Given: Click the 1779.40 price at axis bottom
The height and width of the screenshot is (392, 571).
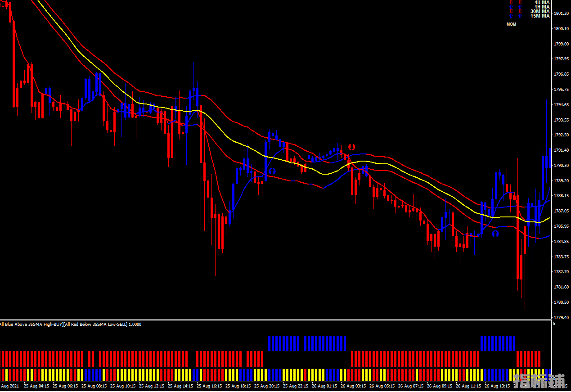Looking at the screenshot, I should pos(561,317).
